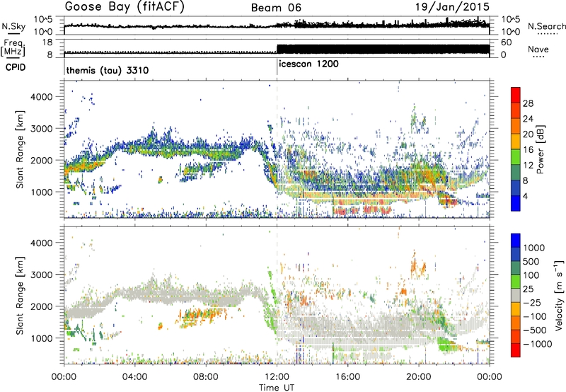Viewport: 566px width, 392px height.
Task: Click the blue top segment of Velocity color bar
Action: point(516,241)
